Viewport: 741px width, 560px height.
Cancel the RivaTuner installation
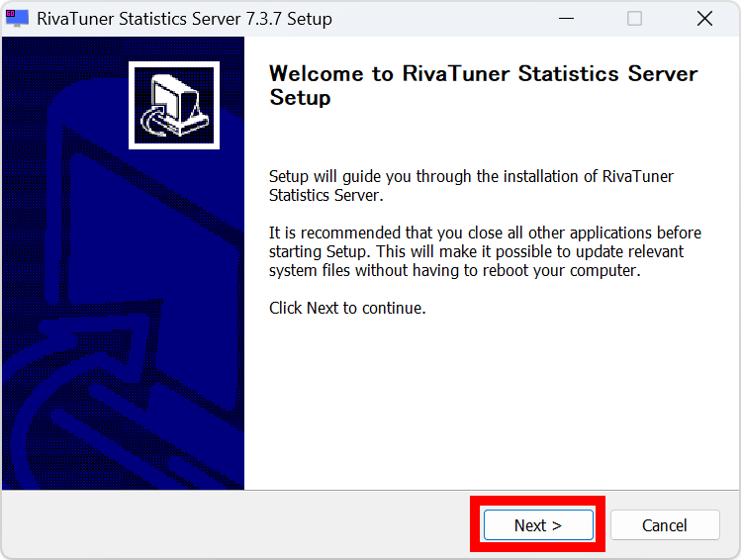[664, 525]
